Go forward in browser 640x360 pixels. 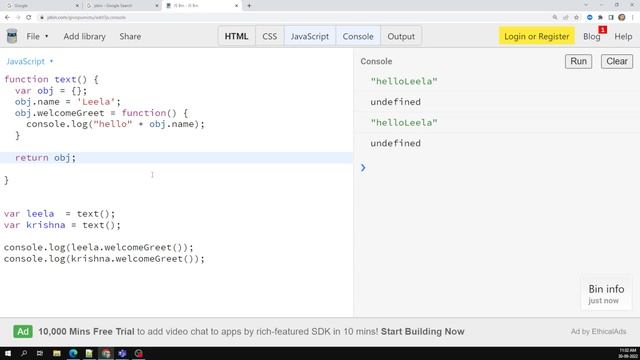[x=18, y=18]
